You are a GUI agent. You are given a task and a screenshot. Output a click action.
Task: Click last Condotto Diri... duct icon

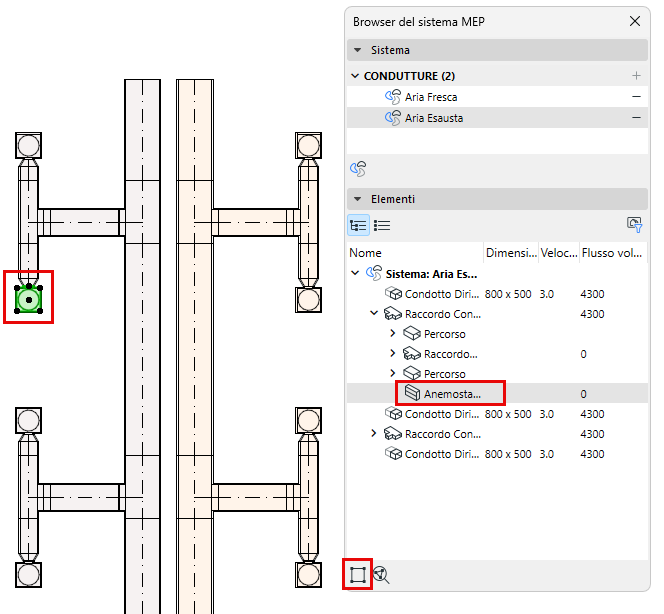[x=393, y=453]
